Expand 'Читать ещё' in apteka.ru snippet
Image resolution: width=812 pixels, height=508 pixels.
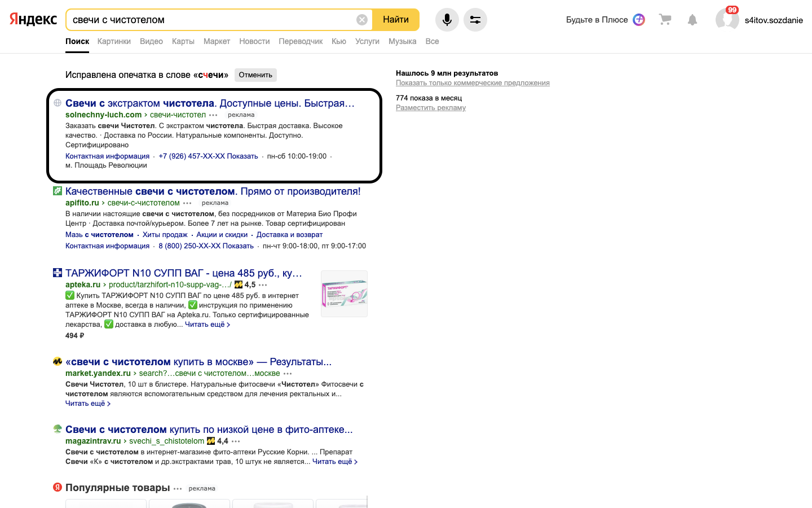point(207,325)
